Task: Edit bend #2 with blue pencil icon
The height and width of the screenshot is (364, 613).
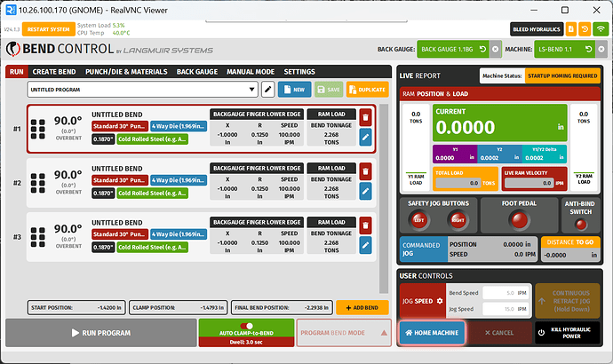Action: 365,191
